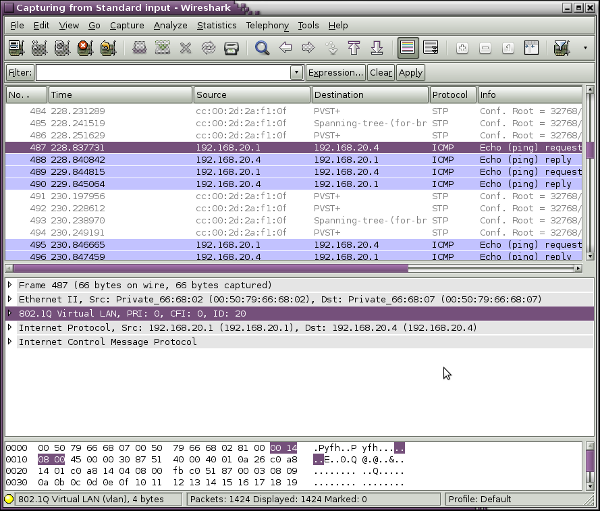Jump to the last packet
Viewport: 600px width, 511px height.
tap(377, 48)
